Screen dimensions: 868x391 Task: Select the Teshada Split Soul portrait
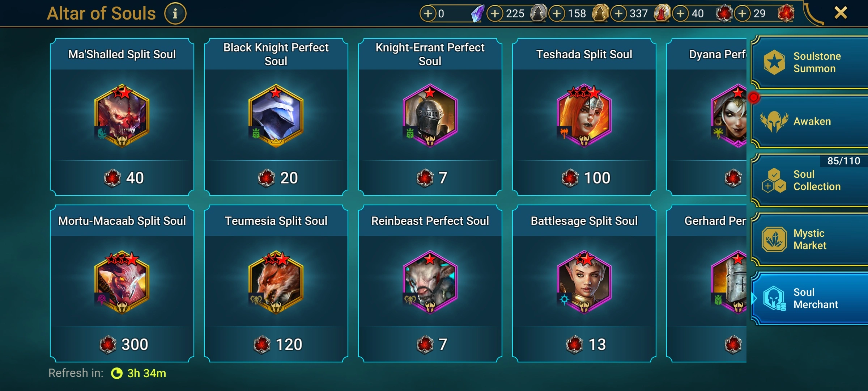[584, 115]
